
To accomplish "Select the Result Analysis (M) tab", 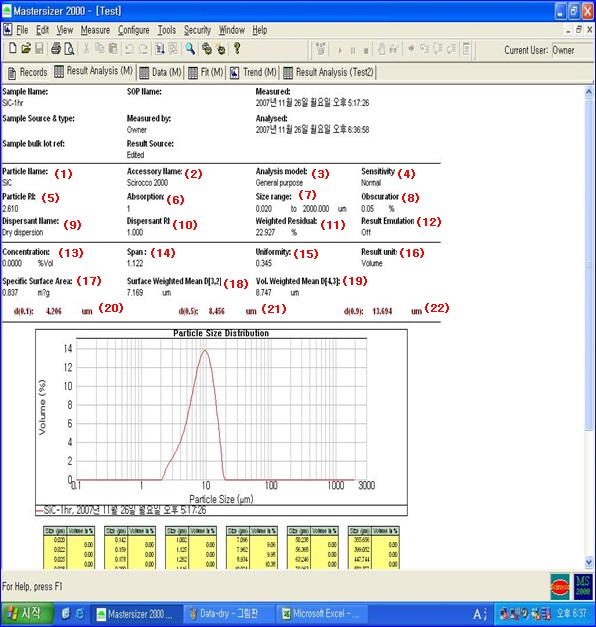I will coord(94,71).
